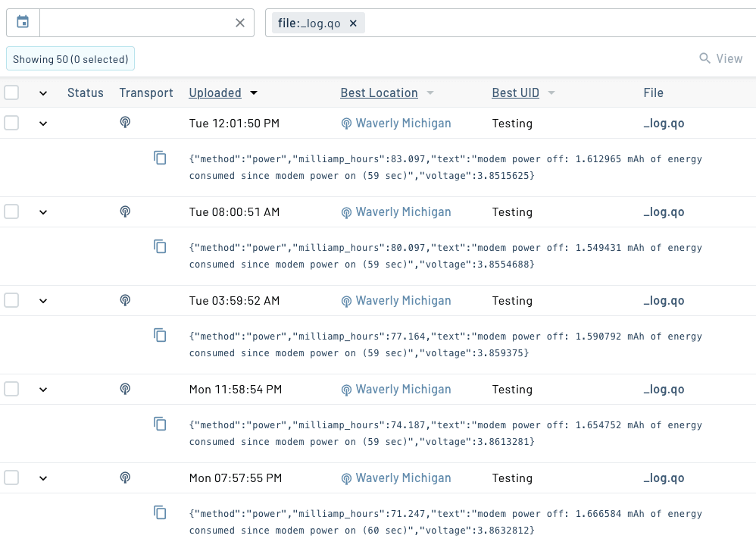
Task: Sort by the Uploaded column
Action: pos(215,92)
